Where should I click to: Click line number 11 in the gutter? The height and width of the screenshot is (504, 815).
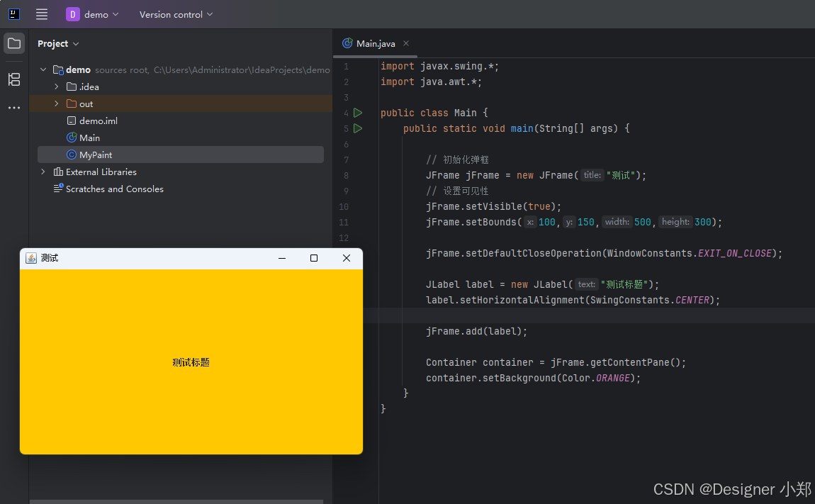(x=344, y=222)
